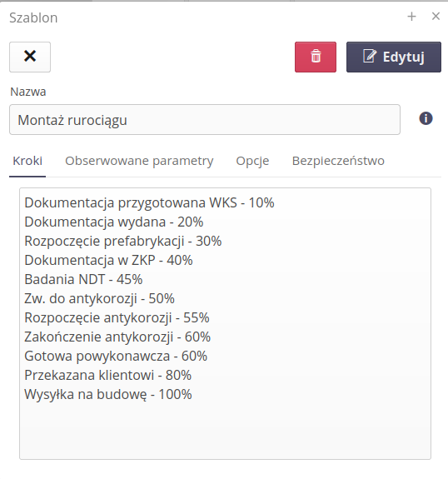The width and height of the screenshot is (448, 479).
Task: Click the plus icon in Szablon header
Action: coord(411,17)
